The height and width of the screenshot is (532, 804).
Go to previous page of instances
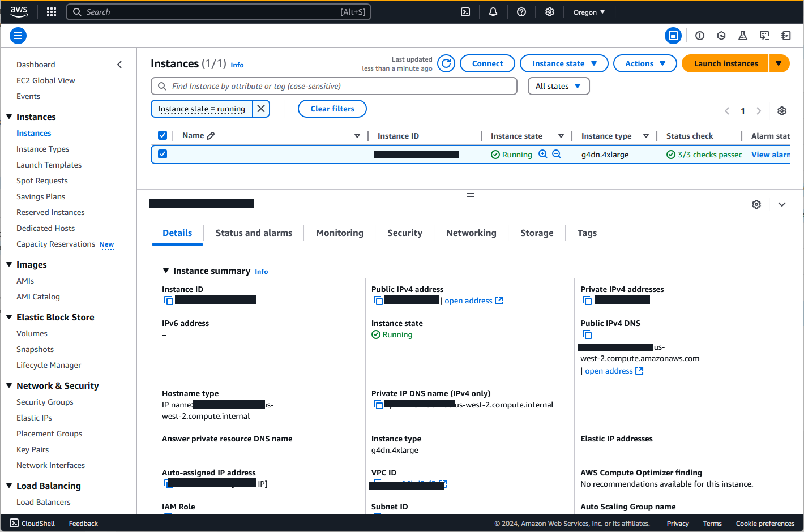pyautogui.click(x=727, y=111)
